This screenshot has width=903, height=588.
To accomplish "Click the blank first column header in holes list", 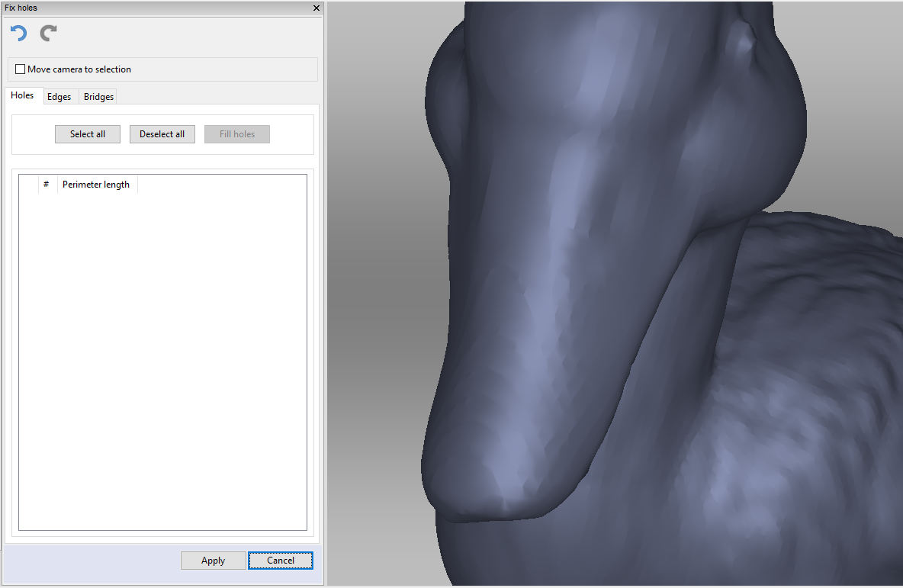I will (x=29, y=185).
